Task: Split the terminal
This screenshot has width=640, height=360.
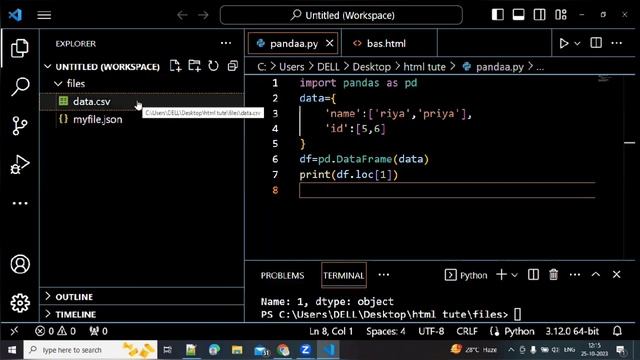Action: tap(533, 275)
